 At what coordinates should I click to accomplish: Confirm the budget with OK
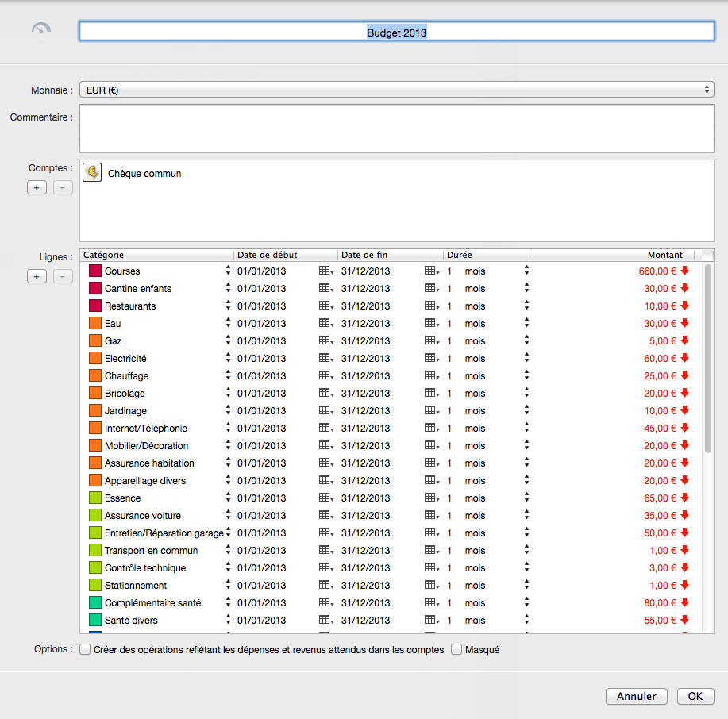695,696
